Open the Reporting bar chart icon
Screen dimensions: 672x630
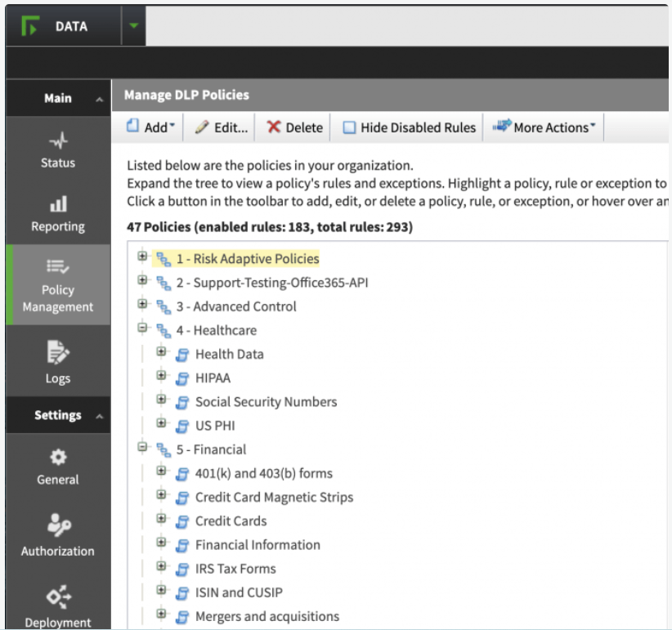[x=57, y=204]
